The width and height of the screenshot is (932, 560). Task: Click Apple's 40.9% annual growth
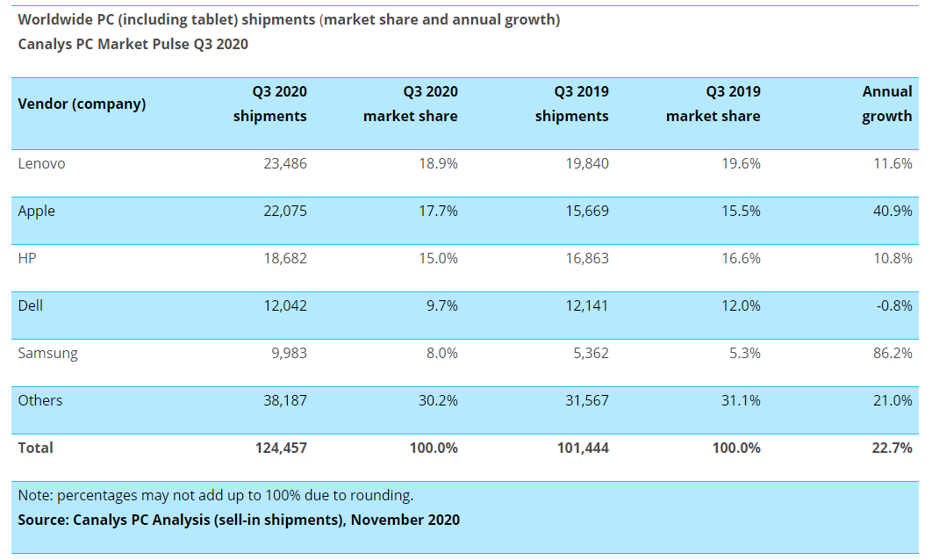pos(893,211)
